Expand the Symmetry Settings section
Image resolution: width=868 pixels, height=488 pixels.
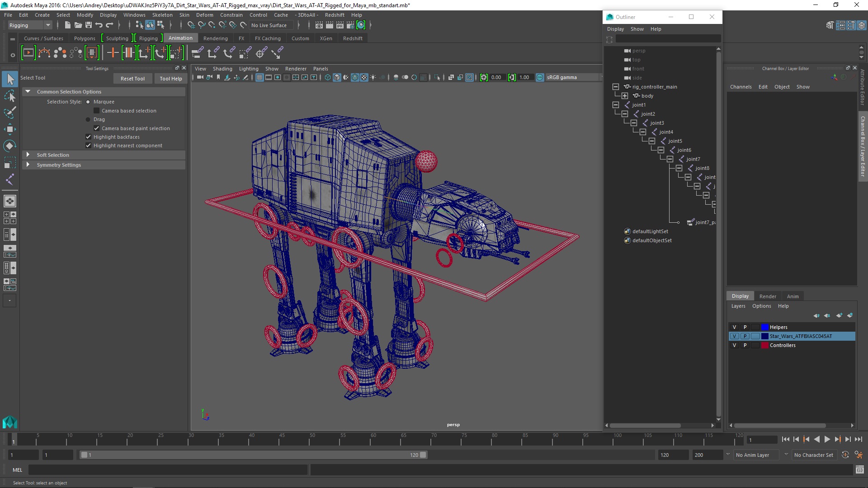pyautogui.click(x=28, y=164)
